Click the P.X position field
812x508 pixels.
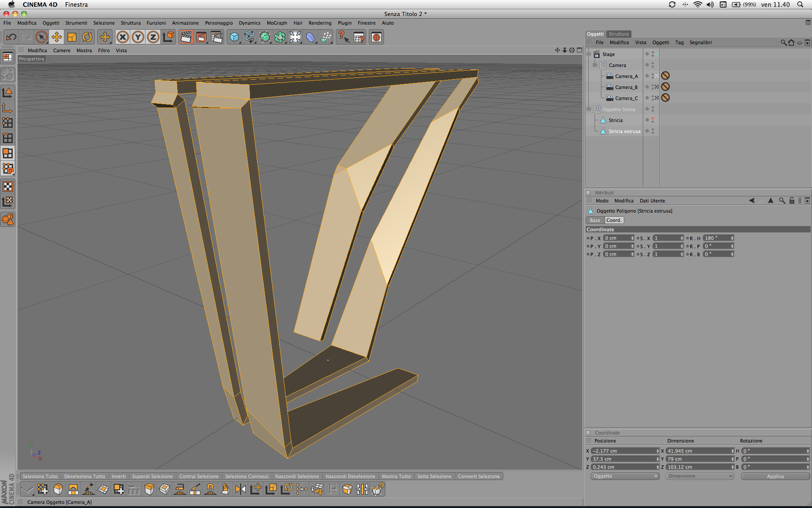click(x=617, y=238)
